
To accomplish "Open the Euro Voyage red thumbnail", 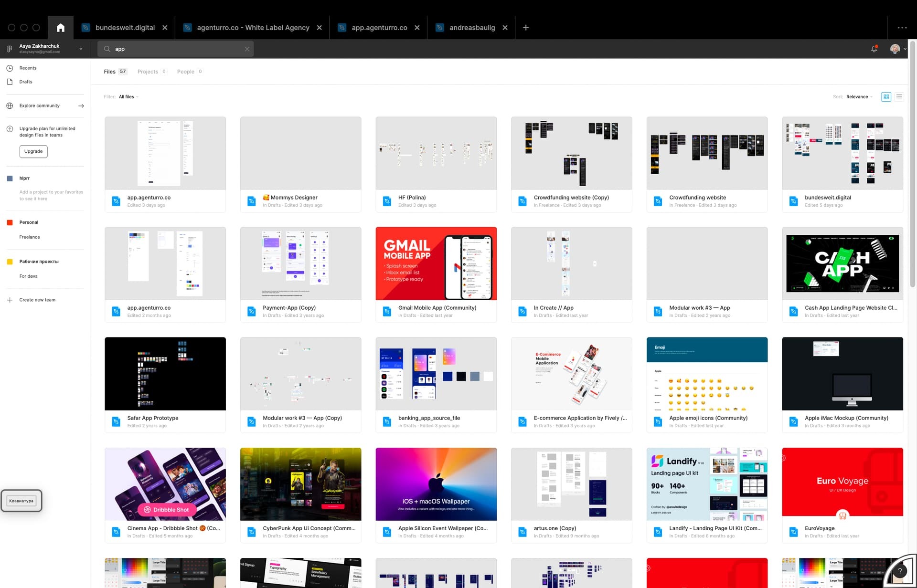I will (842, 484).
